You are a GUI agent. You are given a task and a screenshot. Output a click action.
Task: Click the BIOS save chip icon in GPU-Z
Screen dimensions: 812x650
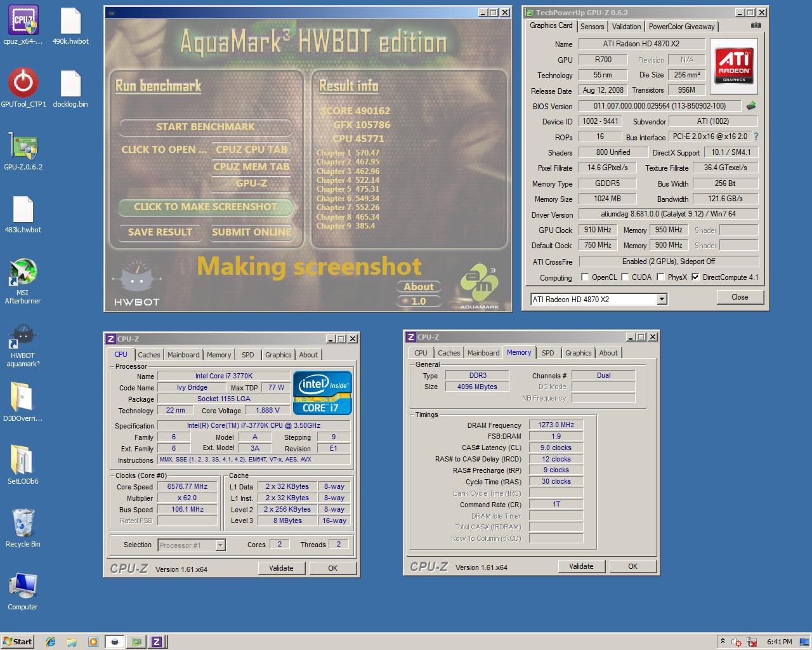(752, 105)
